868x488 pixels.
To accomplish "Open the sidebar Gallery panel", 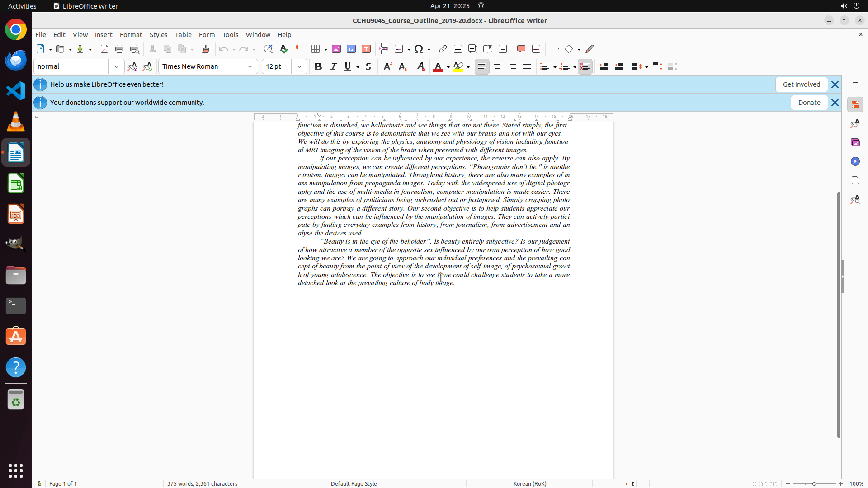I will (855, 142).
